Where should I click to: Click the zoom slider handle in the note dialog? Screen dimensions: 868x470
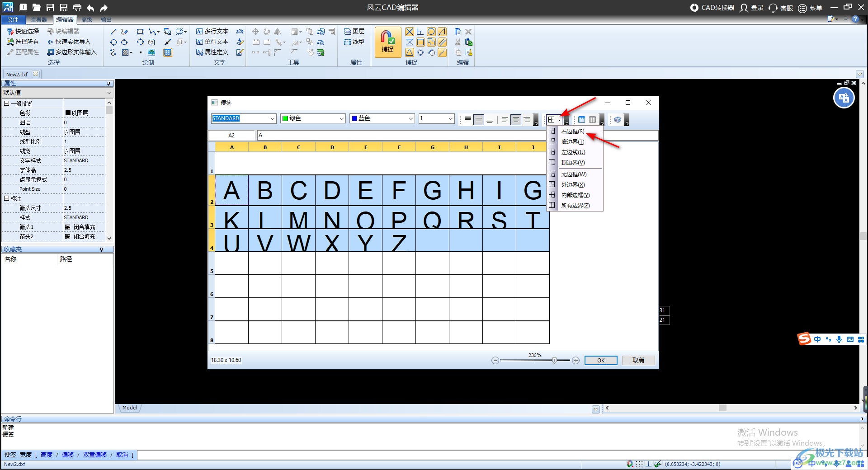tap(554, 360)
